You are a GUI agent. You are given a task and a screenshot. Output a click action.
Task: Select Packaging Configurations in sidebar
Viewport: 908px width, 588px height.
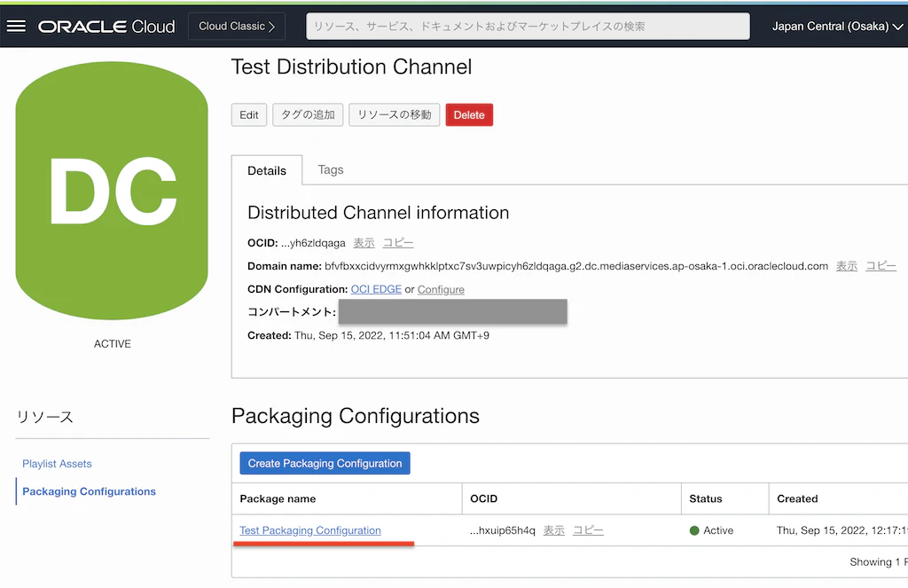(90, 491)
